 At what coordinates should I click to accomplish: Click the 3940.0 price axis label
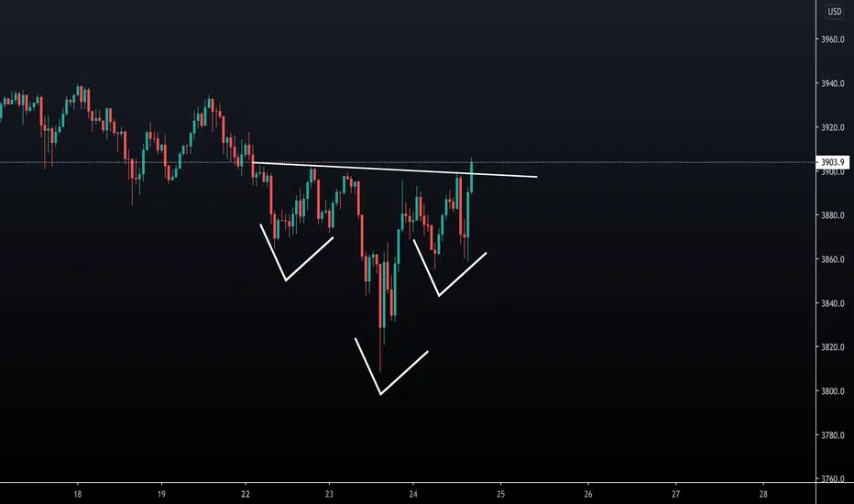[833, 83]
